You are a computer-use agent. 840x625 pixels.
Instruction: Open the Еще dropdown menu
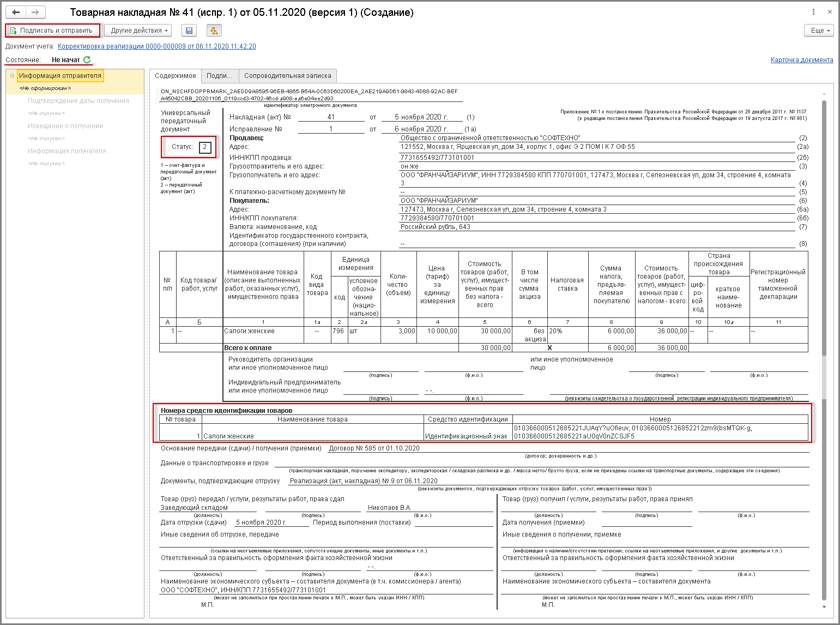coord(819,31)
